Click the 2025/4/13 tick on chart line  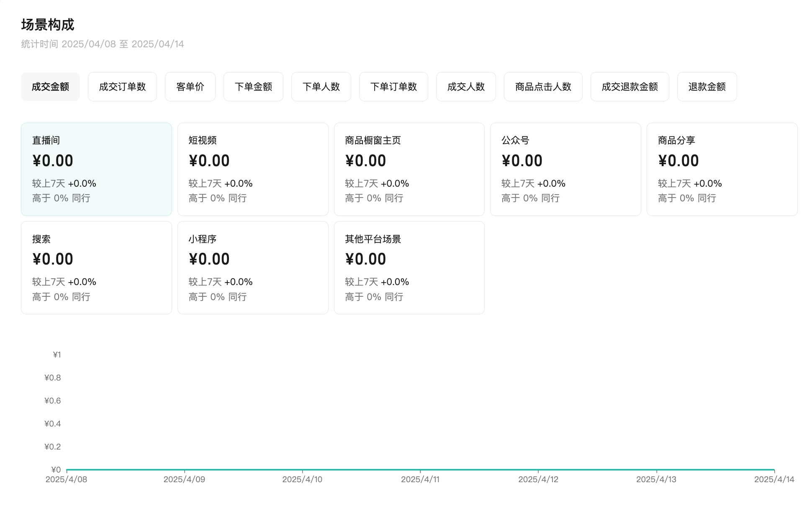(x=656, y=470)
